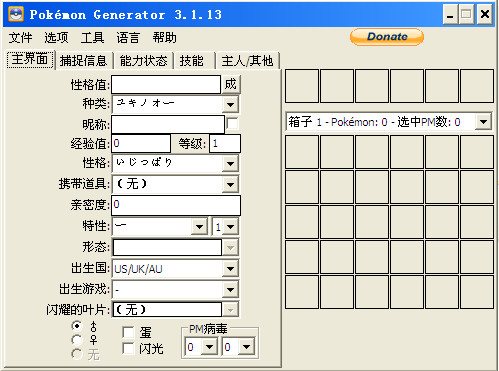
Task: Expand the 出生国 country dropdown
Action: [230, 269]
